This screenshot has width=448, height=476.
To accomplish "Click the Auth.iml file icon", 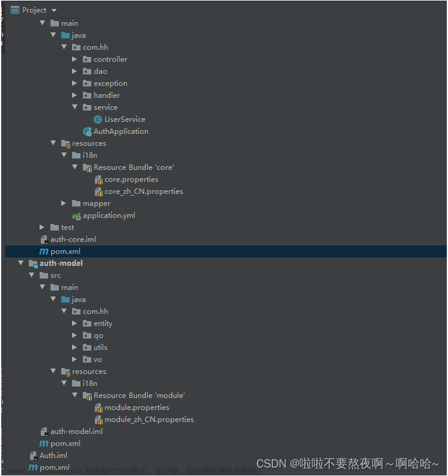I will coord(34,456).
